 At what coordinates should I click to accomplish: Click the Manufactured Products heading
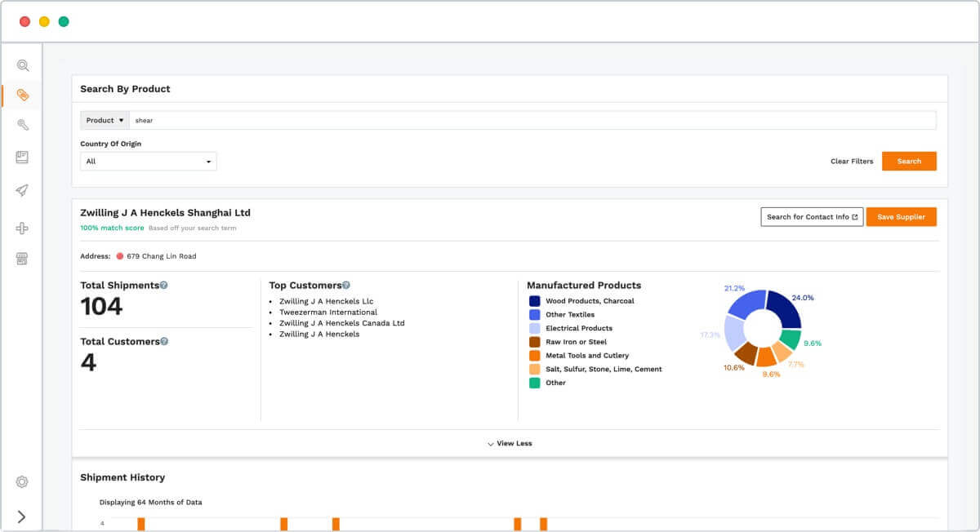coord(584,286)
